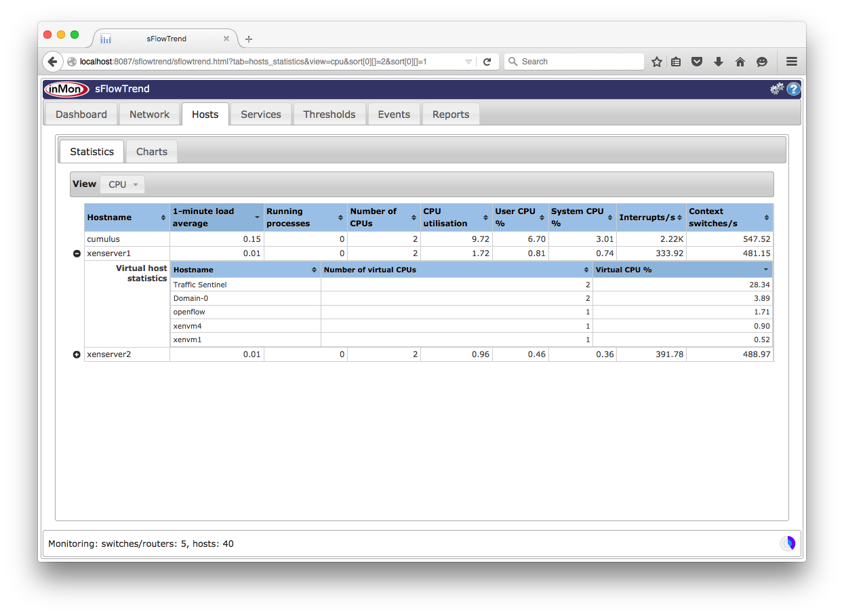Sort by Number of virtual CPUs
The image size is (844, 616).
457,270
